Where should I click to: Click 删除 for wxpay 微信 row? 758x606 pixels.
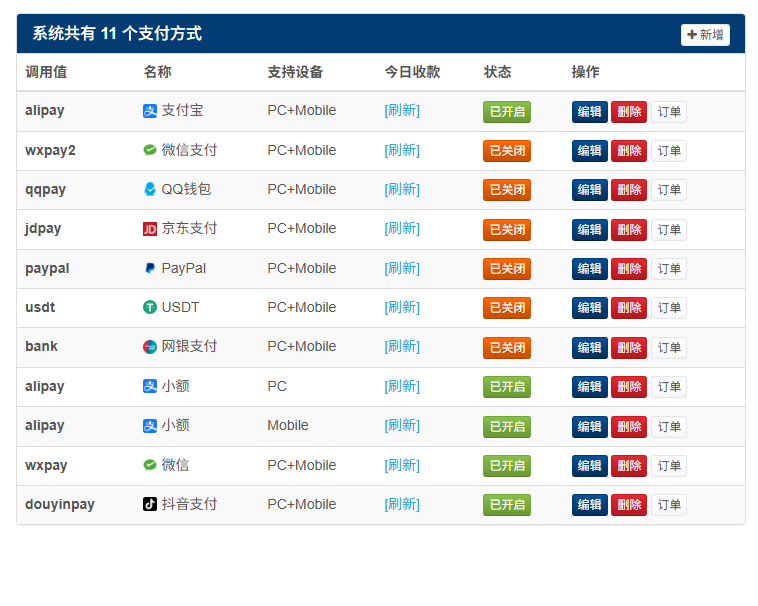[x=629, y=466]
